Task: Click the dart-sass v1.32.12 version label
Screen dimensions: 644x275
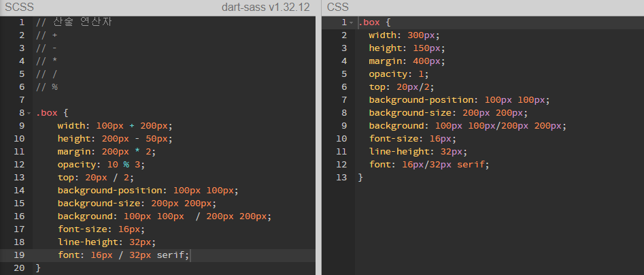Action: pos(266,7)
